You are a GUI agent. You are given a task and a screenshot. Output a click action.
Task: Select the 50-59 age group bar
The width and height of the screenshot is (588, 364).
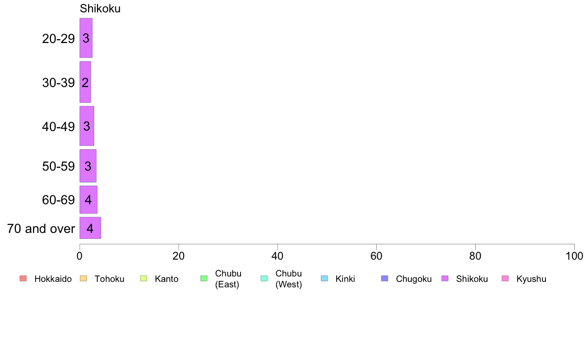point(88,166)
